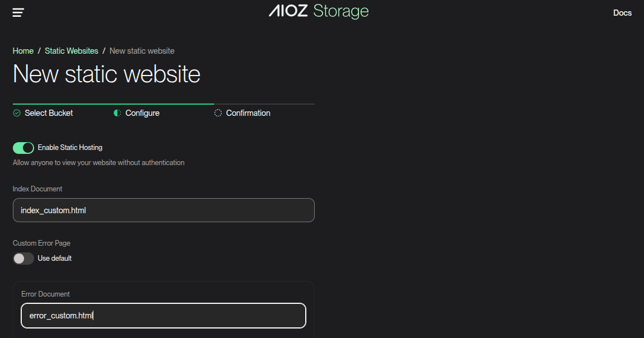Open the Docs link
This screenshot has height=338, width=644.
coord(622,13)
